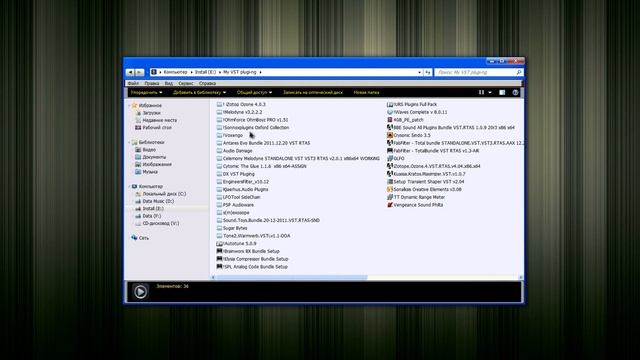Click the Компьютер breadcrumb in the address bar
This screenshot has height=360, width=640.
tap(176, 72)
